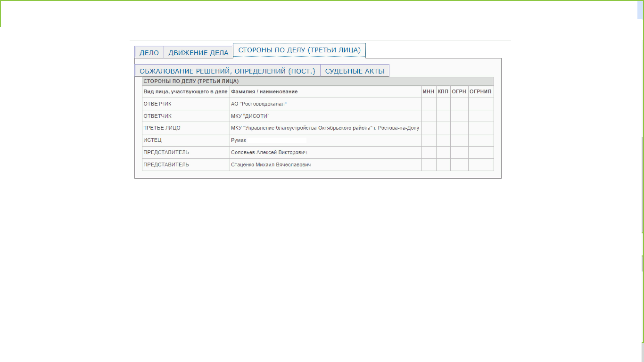Select representative Соловьев Алексей Викторович

tap(269, 153)
